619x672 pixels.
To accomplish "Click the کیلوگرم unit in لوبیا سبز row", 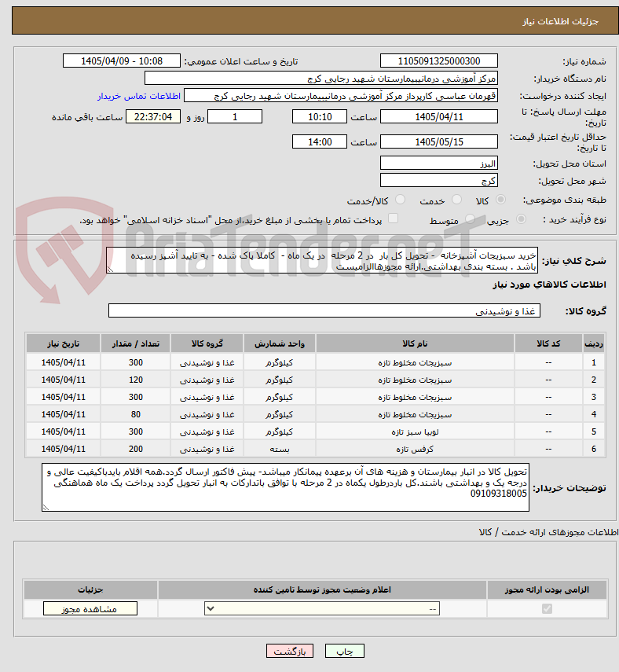I will pyautogui.click(x=280, y=432).
